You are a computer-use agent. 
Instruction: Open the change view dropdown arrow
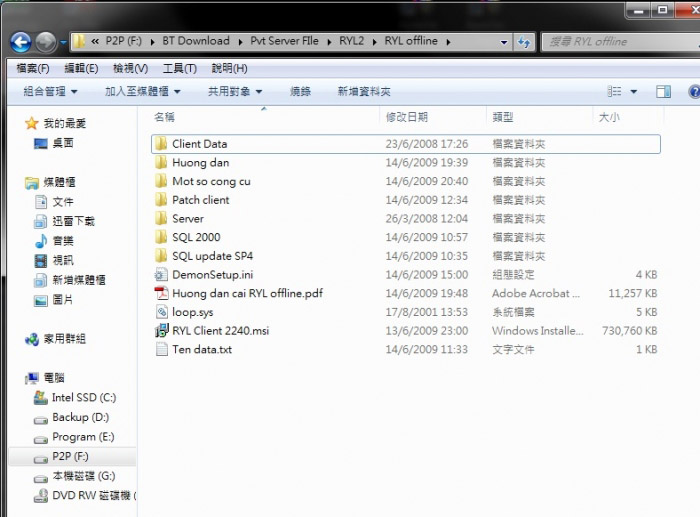[x=633, y=91]
